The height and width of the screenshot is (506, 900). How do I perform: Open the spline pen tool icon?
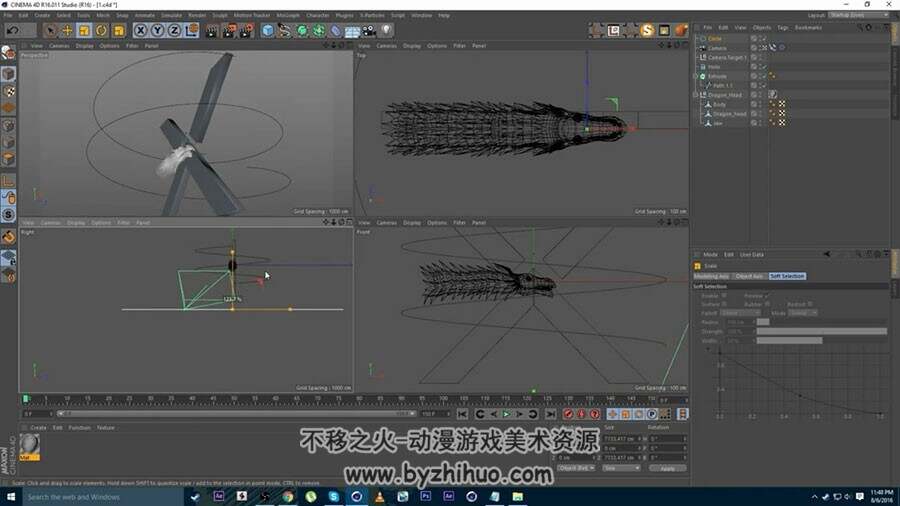tap(285, 30)
